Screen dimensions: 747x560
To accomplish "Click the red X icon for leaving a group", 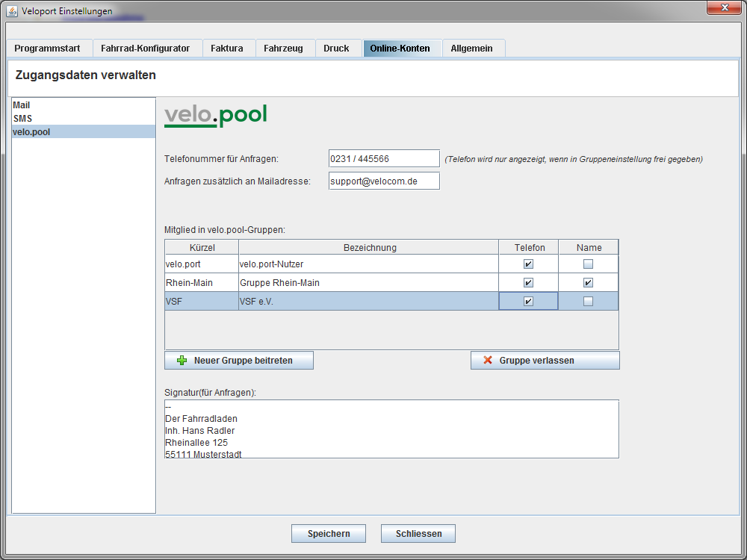I will 487,360.
